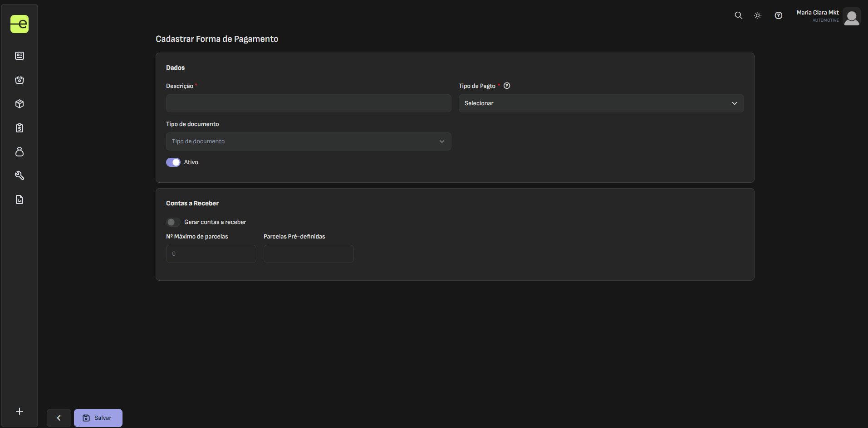Disable the Ativo toggle
The image size is (868, 428).
tap(173, 162)
